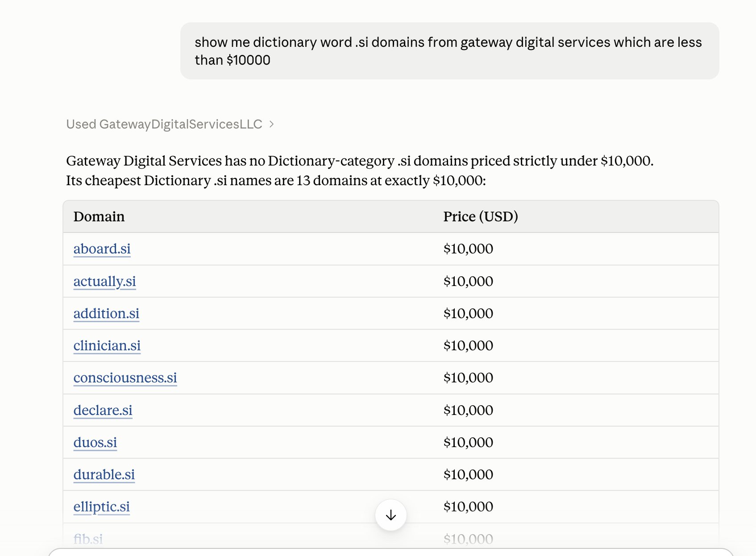756x556 pixels.
Task: Open the addition.si domain link
Action: (x=106, y=313)
